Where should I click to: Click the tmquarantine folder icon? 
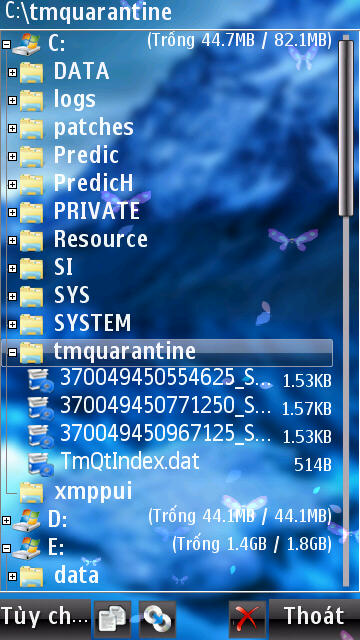(x=31, y=352)
